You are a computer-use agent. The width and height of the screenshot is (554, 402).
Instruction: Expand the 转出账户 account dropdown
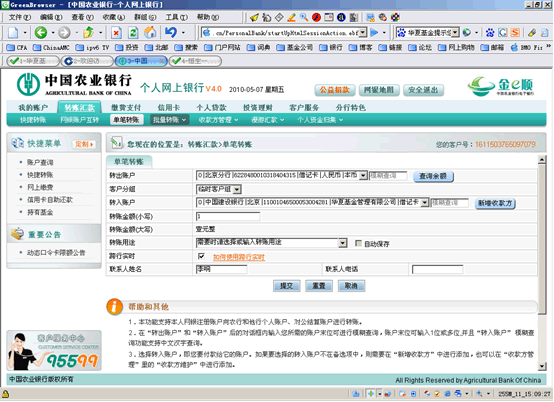(x=363, y=176)
